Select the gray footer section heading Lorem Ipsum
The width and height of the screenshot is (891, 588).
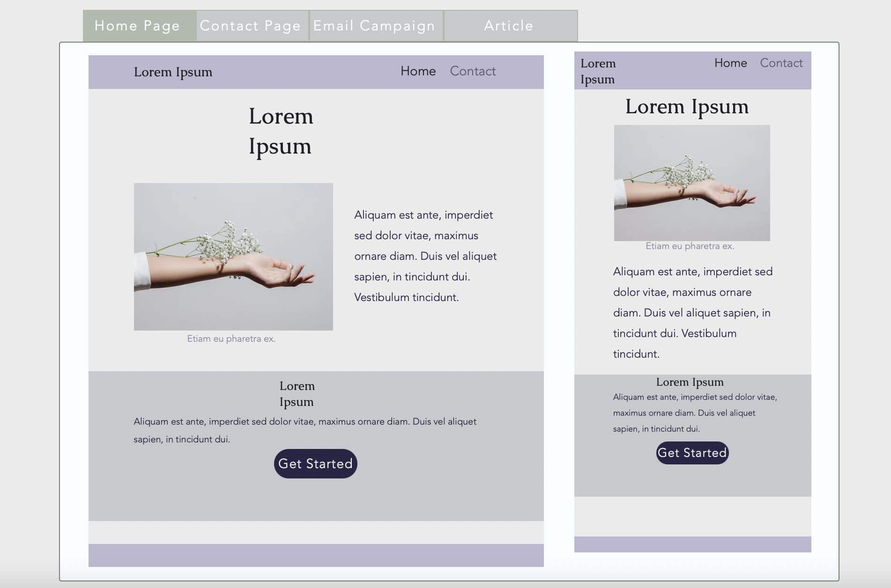click(x=297, y=393)
